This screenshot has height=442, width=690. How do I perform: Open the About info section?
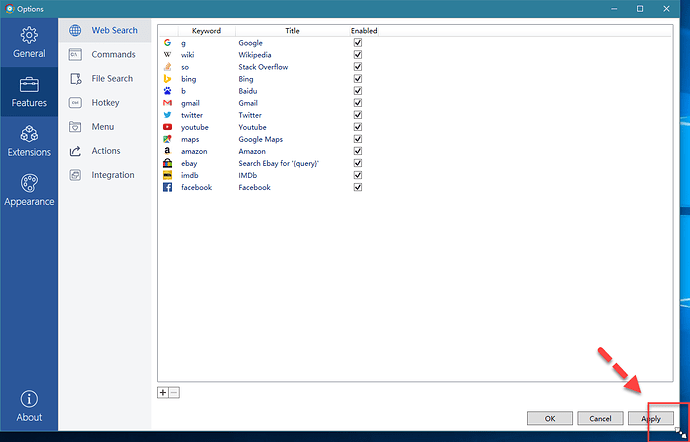click(x=29, y=406)
